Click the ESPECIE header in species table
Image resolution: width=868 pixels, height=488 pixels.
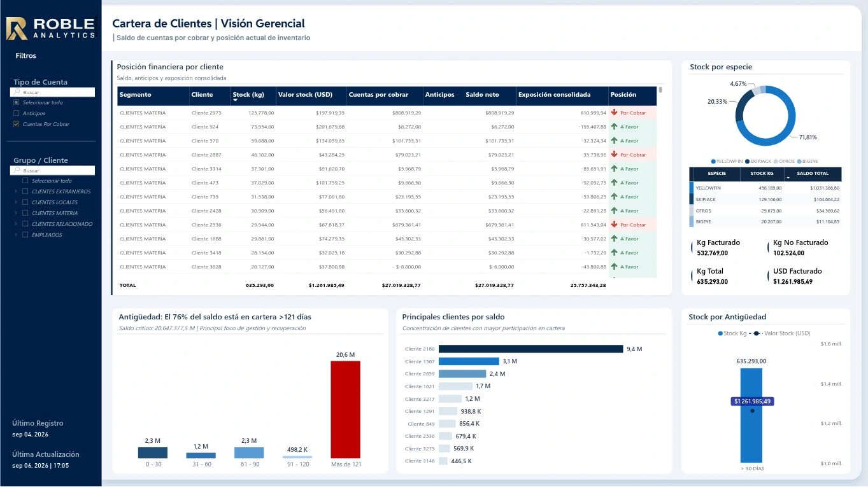click(716, 174)
